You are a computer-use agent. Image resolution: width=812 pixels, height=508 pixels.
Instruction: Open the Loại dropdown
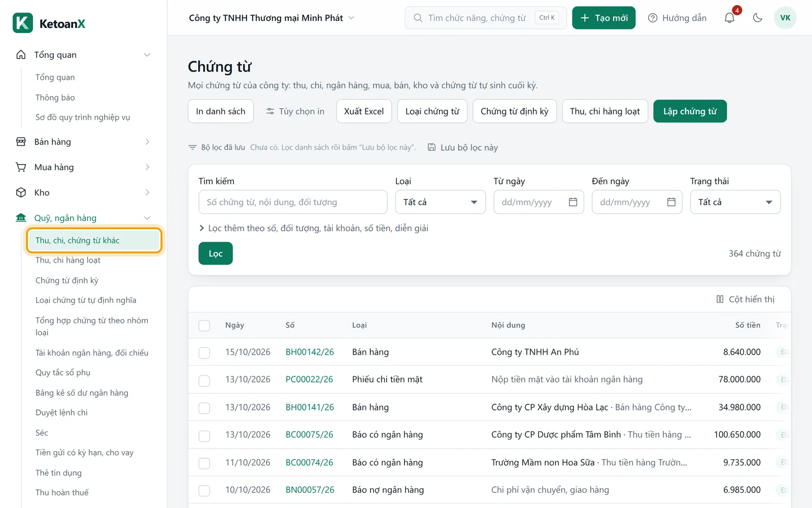click(x=440, y=202)
